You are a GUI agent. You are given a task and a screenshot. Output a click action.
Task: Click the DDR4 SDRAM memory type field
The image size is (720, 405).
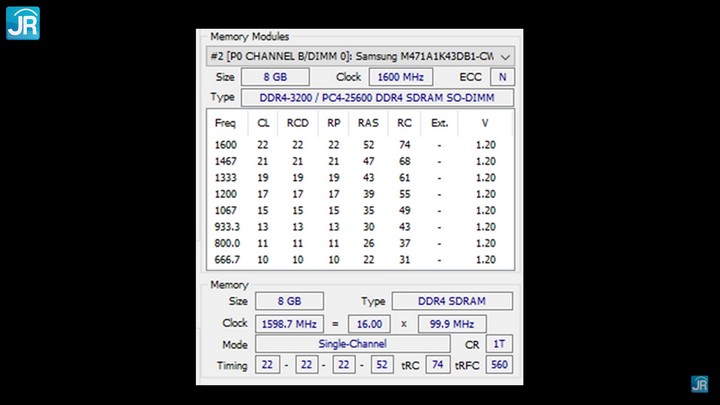tap(451, 301)
